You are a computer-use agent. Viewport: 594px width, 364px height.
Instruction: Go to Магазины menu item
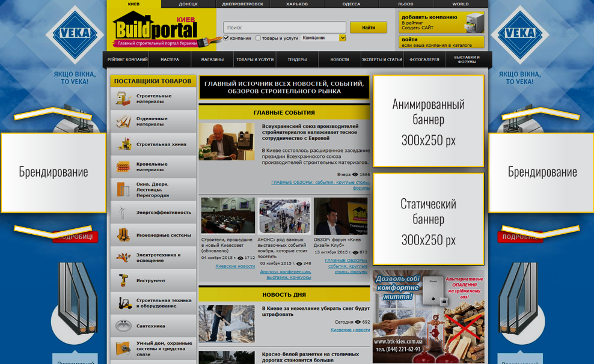click(x=212, y=59)
